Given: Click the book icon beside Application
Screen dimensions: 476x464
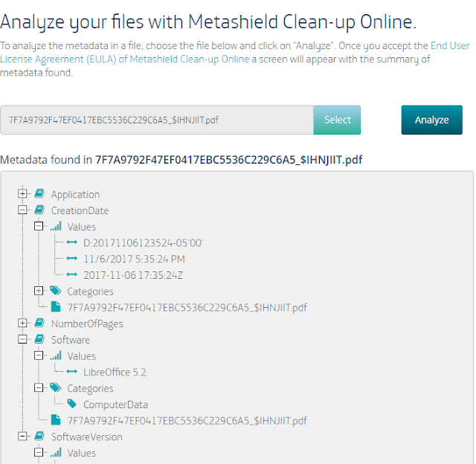Looking at the screenshot, I should point(39,193).
